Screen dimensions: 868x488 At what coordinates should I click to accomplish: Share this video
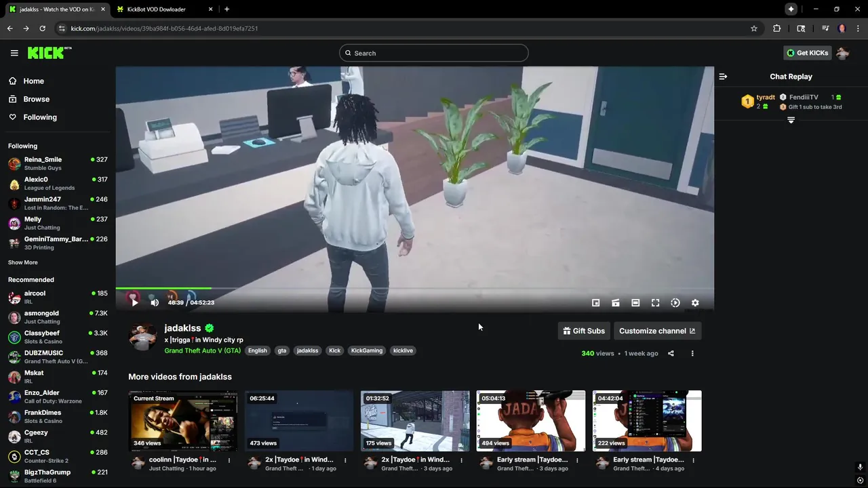[x=671, y=353]
